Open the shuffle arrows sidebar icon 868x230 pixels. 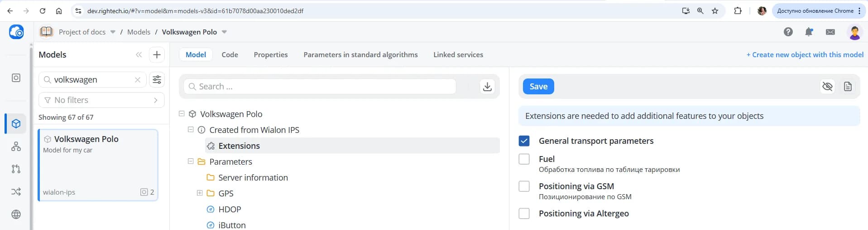(x=16, y=191)
